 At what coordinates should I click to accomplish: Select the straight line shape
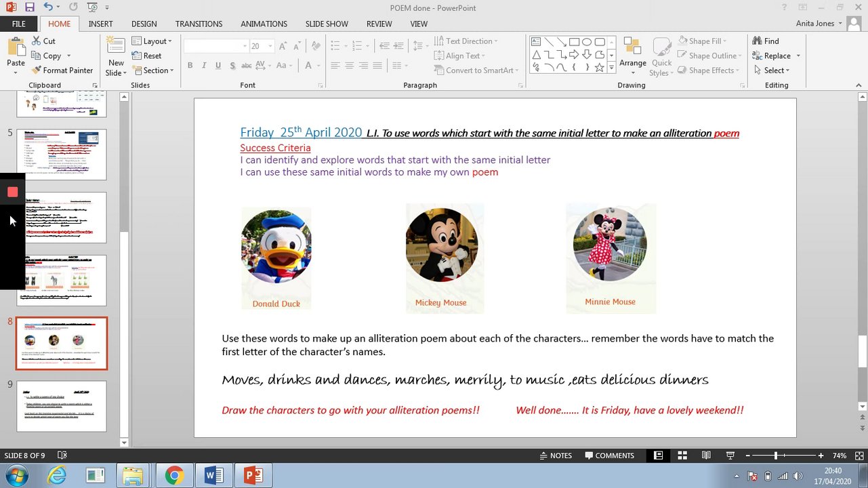coord(548,41)
